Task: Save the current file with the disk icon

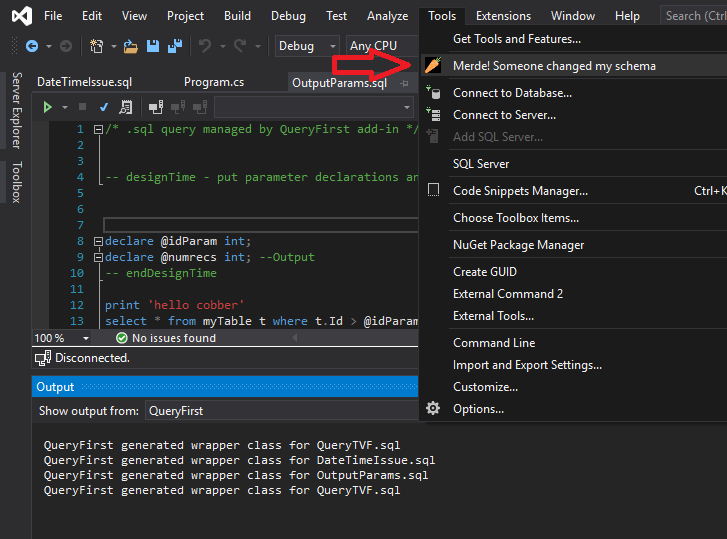Action: point(153,46)
